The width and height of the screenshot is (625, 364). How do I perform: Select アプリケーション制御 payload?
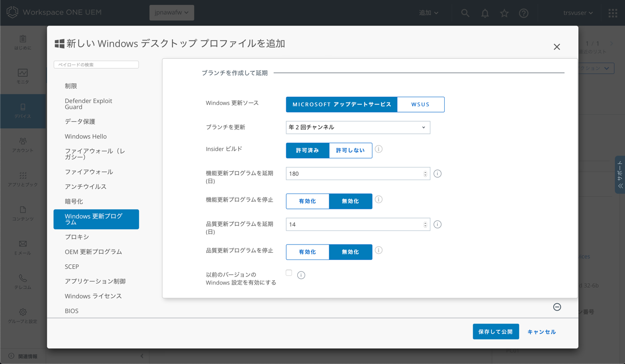[x=95, y=282]
